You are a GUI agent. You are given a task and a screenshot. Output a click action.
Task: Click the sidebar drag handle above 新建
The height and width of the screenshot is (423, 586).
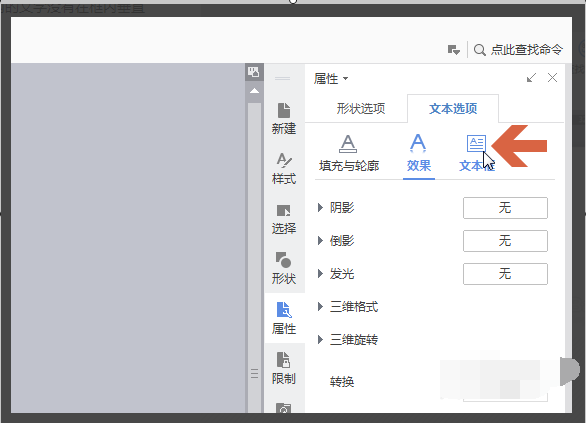[283, 78]
